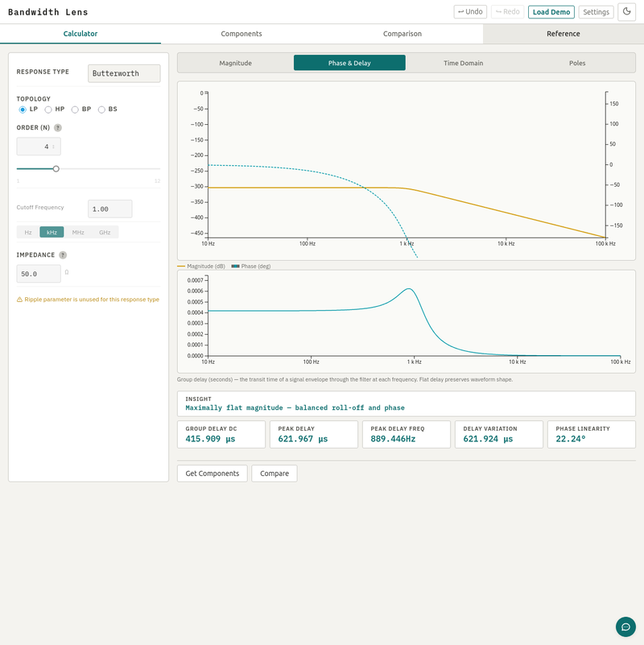Select BP topology radio button
Screen dimensions: 644x645
(x=75, y=110)
